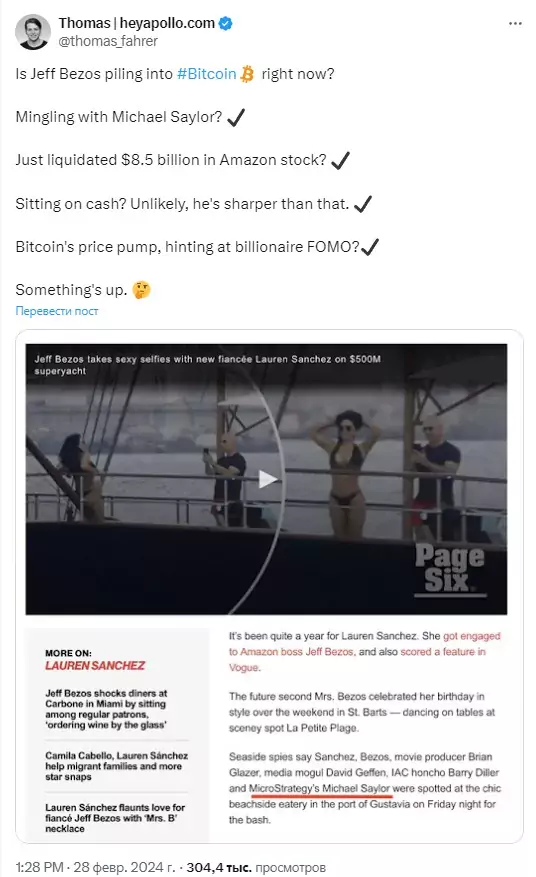Click 'Перевести пост' translate link
This screenshot has width=536, height=877.
[x=57, y=311]
